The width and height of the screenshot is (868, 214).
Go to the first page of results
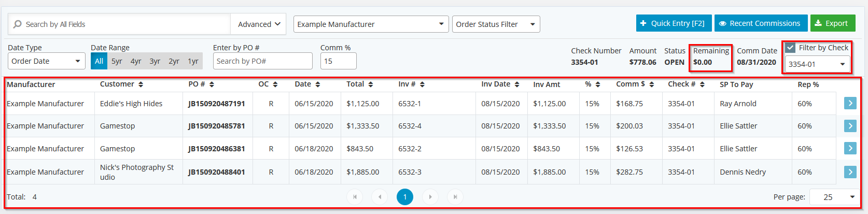coord(355,197)
